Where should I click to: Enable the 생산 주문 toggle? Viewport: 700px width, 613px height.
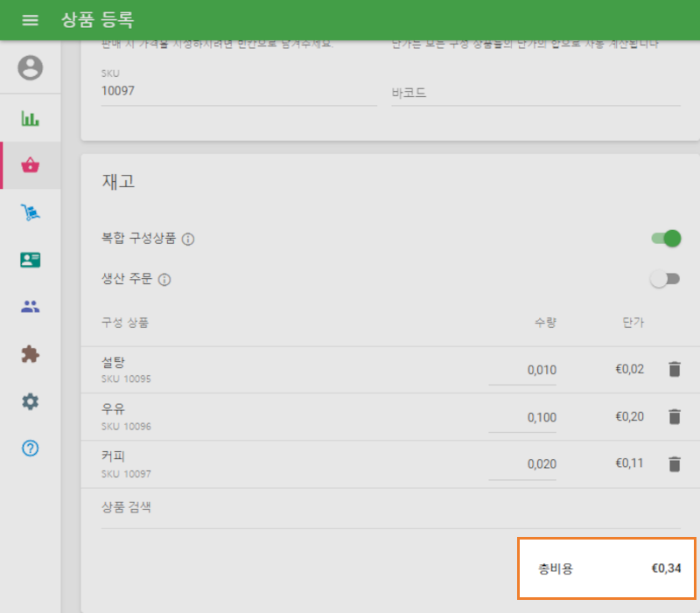(x=666, y=278)
